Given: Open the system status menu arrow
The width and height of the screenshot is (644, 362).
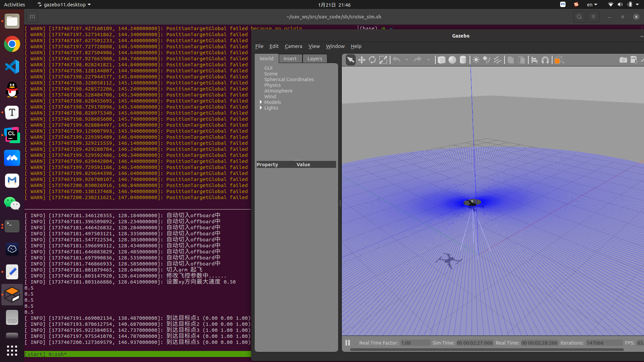Looking at the screenshot, I should pyautogui.click(x=637, y=5).
